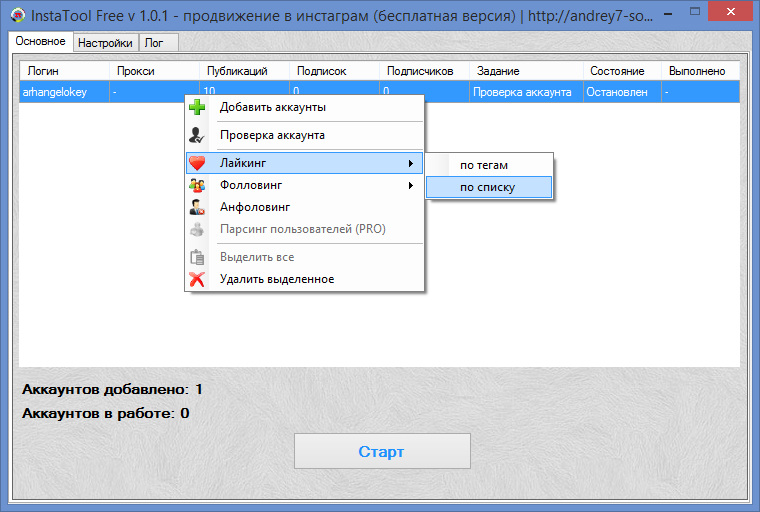Choose Удалить выделенное menu item
This screenshot has height=512, width=760.
(x=304, y=279)
